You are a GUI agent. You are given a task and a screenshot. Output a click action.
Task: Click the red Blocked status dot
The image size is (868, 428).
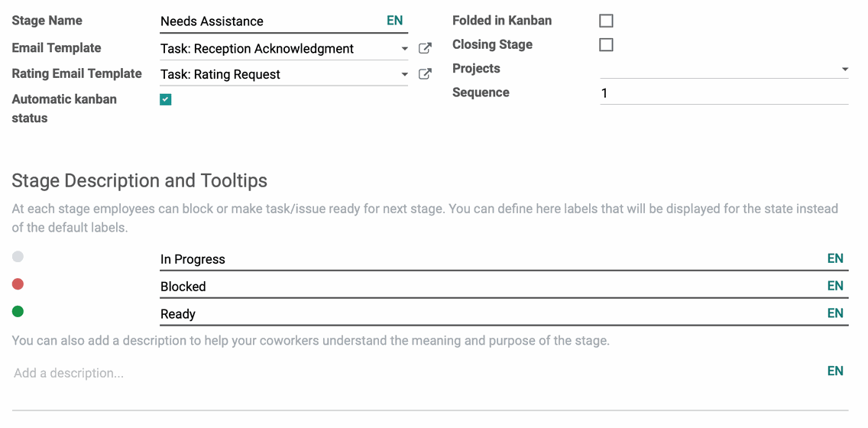18,284
